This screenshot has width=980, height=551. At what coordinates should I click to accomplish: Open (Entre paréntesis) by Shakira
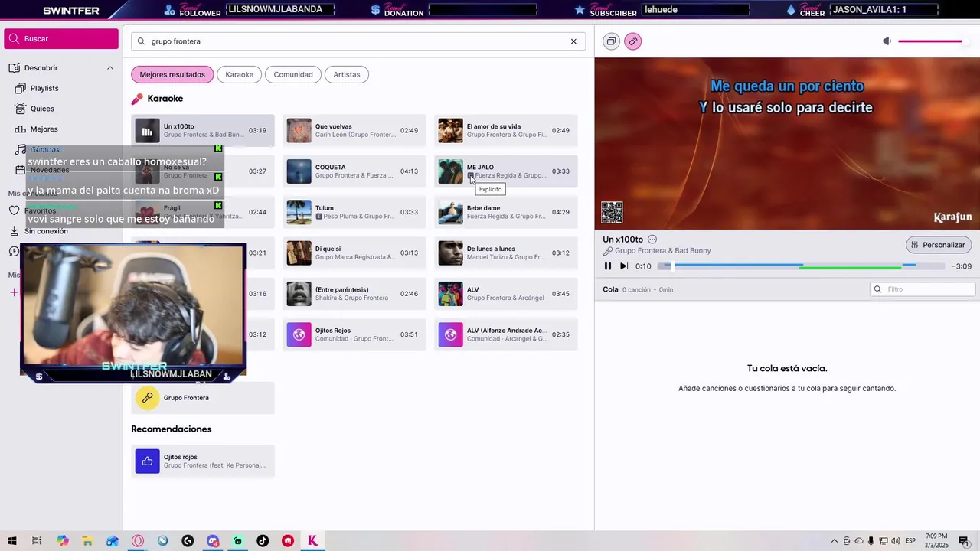[354, 294]
